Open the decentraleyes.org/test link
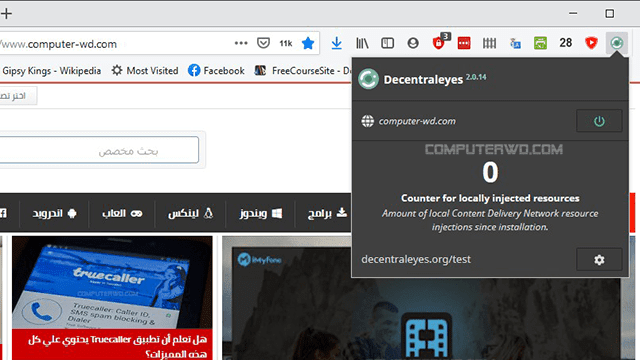The height and width of the screenshot is (360, 640). (416, 259)
